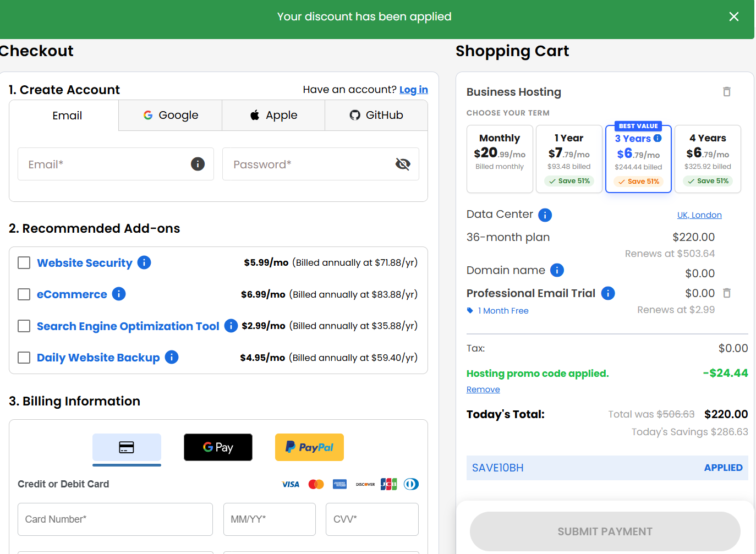Open Website Security info icon
This screenshot has height=554, width=756.
click(144, 262)
